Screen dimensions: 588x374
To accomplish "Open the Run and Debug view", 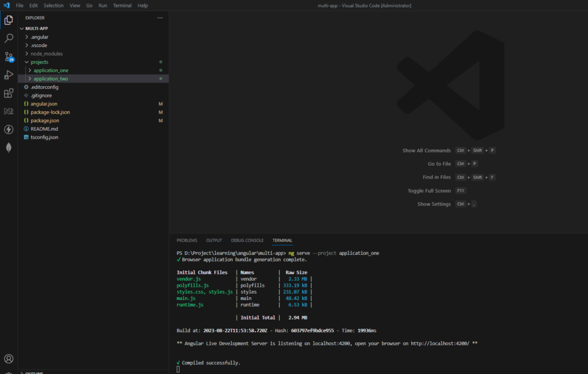I will [8, 75].
